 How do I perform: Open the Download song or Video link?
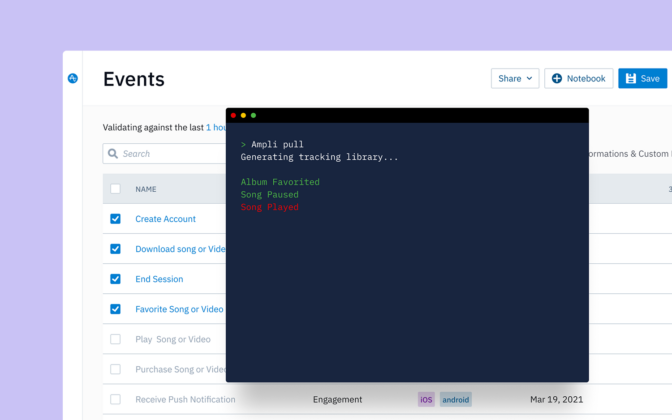coord(180,249)
